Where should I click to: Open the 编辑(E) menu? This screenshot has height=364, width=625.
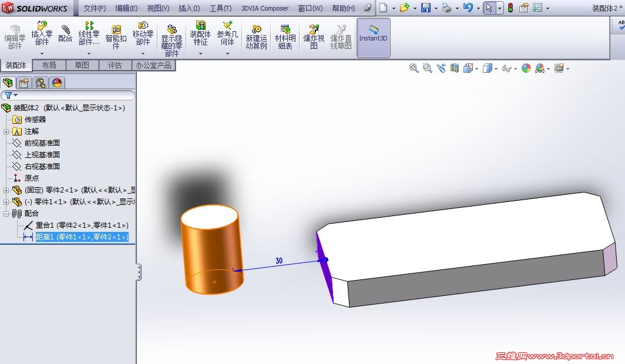(126, 8)
